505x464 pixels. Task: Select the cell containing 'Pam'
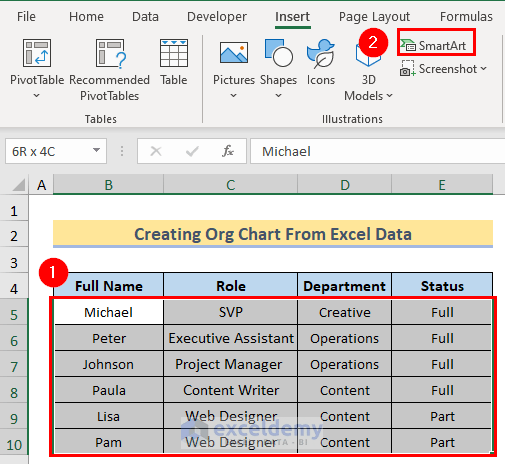coord(109,442)
